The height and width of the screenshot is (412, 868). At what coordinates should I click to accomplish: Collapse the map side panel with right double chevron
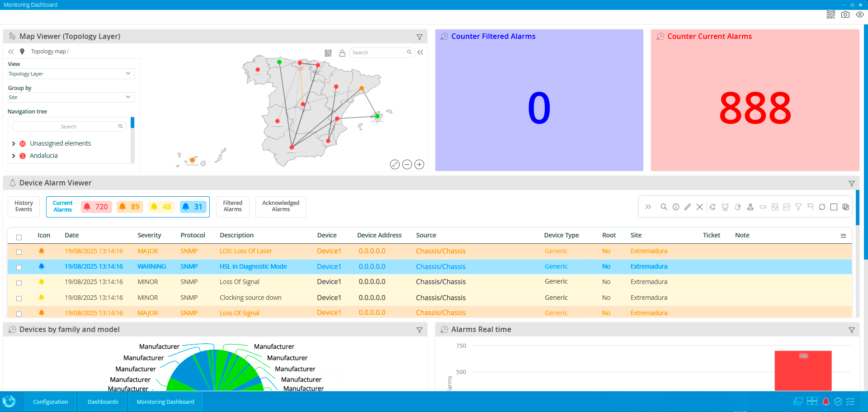(420, 52)
